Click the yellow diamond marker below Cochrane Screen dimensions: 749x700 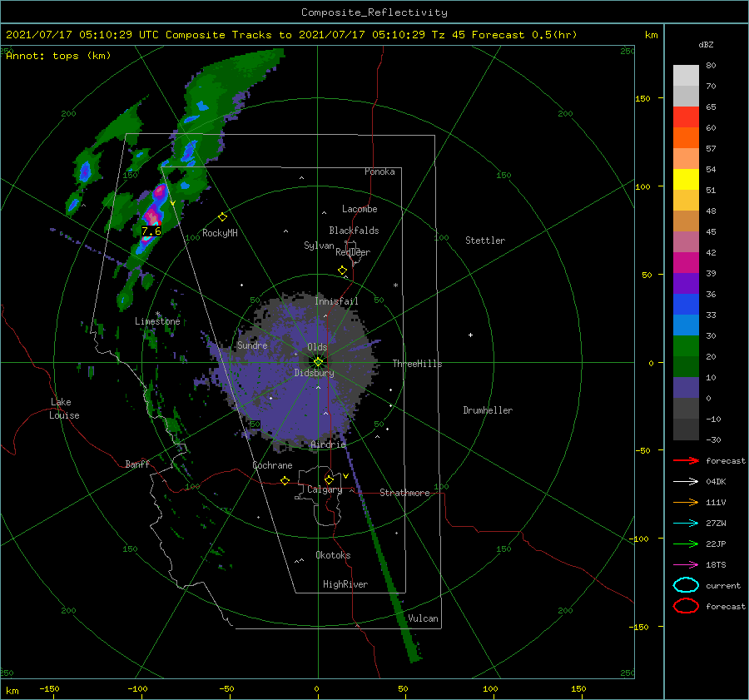click(285, 481)
